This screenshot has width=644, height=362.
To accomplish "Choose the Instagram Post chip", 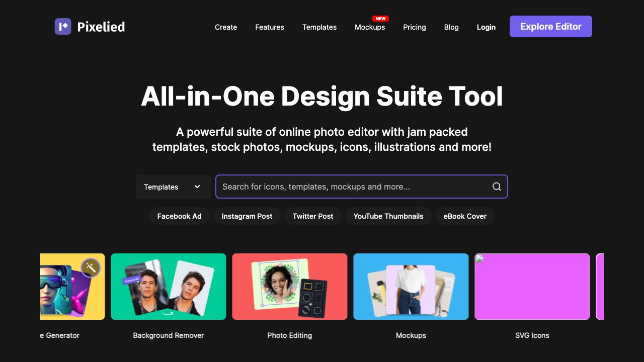I will pyautogui.click(x=247, y=216).
